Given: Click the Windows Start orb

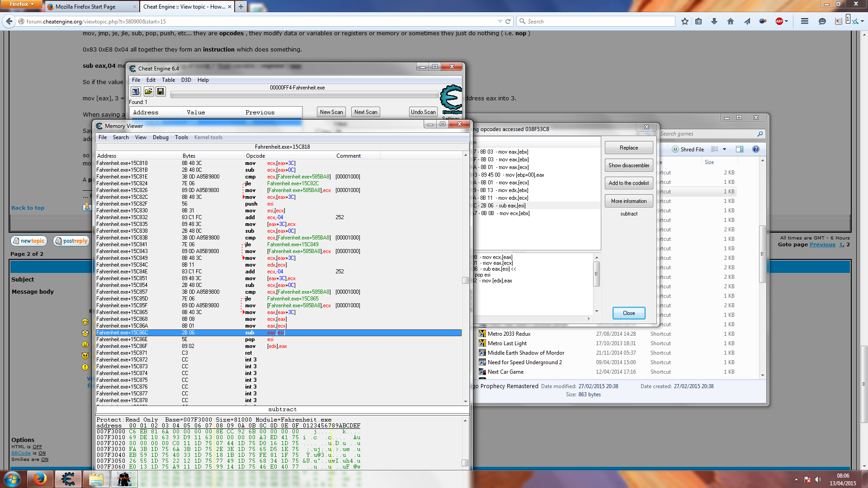Looking at the screenshot, I should (x=12, y=479).
